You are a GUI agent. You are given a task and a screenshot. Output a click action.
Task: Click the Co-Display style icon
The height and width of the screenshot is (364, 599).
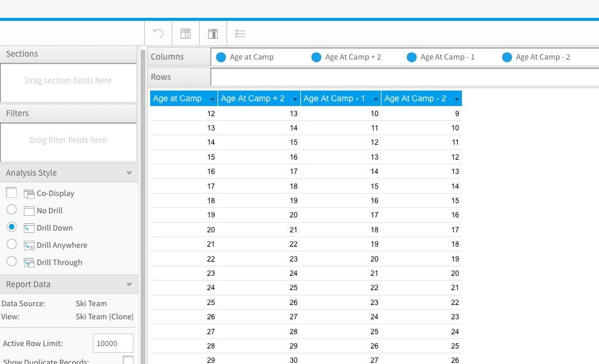click(29, 194)
